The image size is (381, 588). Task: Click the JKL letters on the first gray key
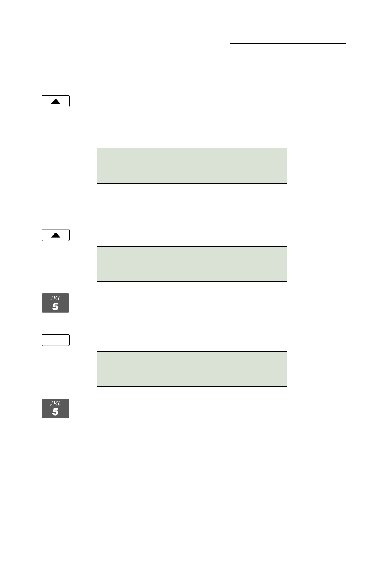[x=56, y=298]
